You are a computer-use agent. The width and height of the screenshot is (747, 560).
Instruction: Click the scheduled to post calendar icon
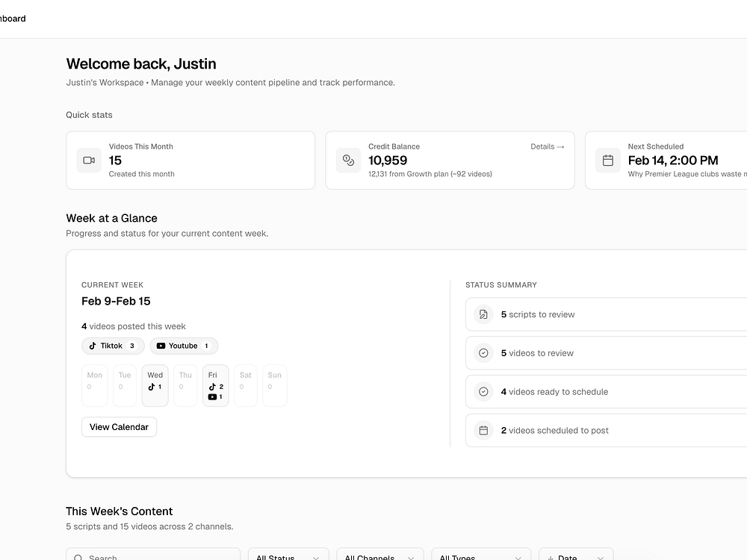pos(483,431)
